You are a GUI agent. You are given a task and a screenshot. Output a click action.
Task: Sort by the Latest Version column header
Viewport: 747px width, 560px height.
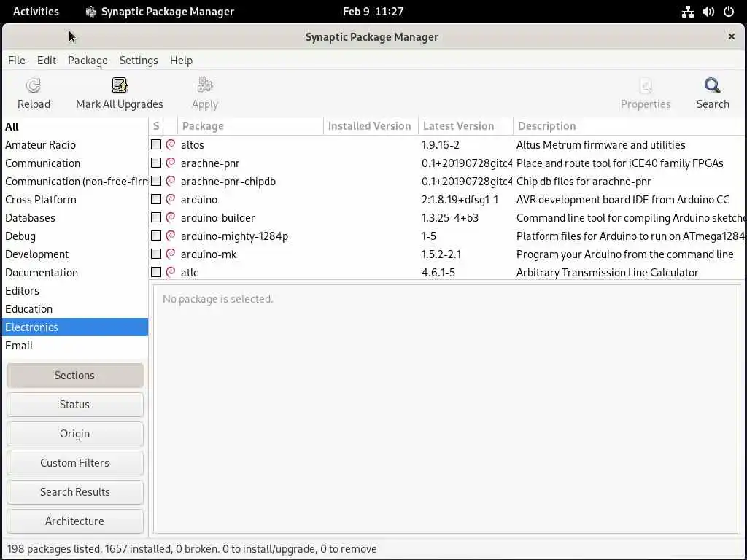tap(465, 126)
